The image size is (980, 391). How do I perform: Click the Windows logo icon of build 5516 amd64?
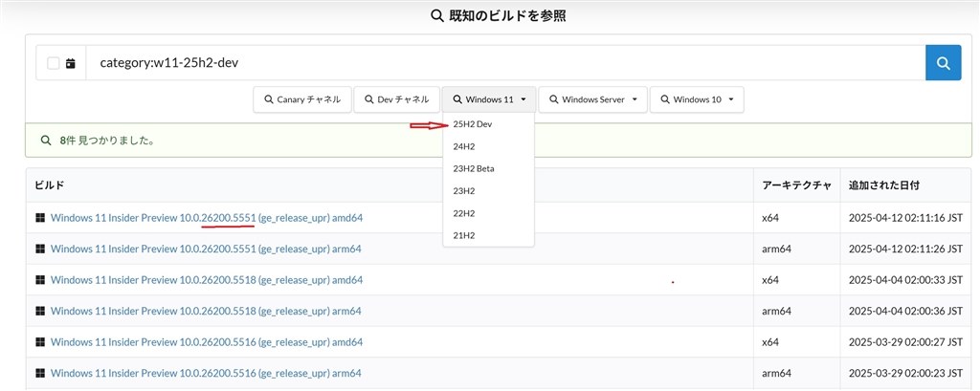click(40, 342)
